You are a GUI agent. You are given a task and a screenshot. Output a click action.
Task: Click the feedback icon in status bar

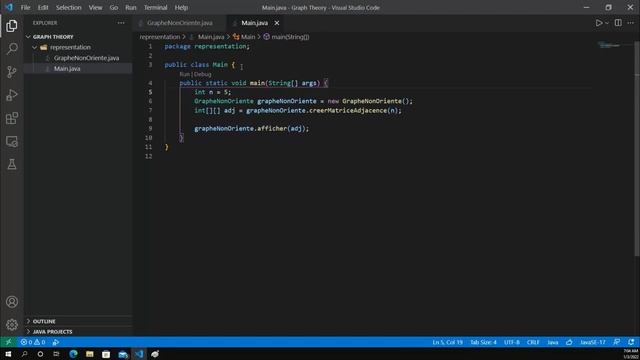(x=617, y=342)
